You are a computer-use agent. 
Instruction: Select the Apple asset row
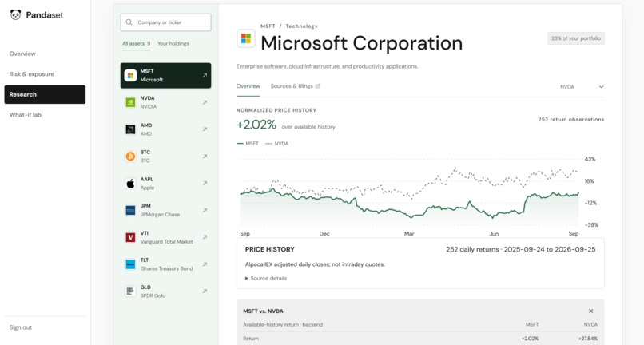pos(165,183)
